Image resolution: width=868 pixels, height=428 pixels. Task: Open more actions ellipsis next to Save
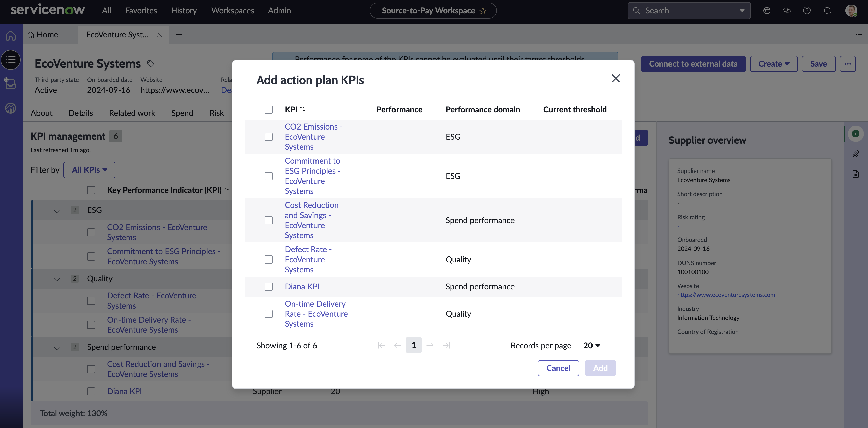[x=848, y=64]
